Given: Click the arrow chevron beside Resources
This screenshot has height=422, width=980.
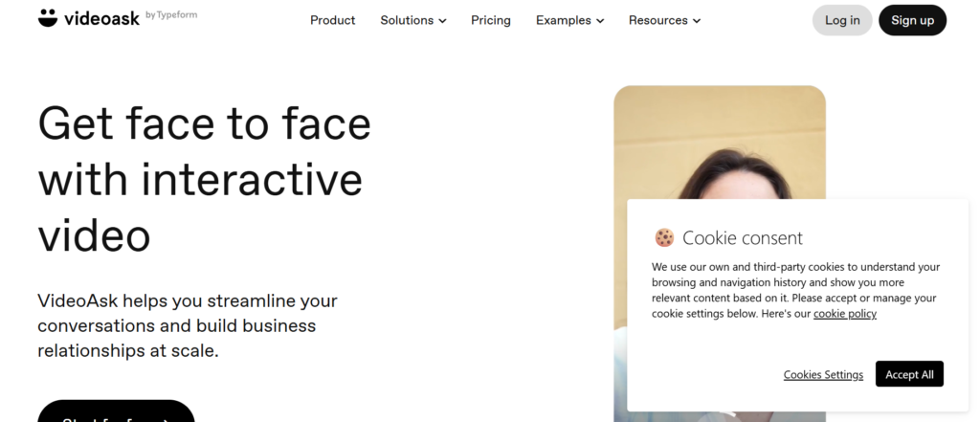Looking at the screenshot, I should click(696, 21).
